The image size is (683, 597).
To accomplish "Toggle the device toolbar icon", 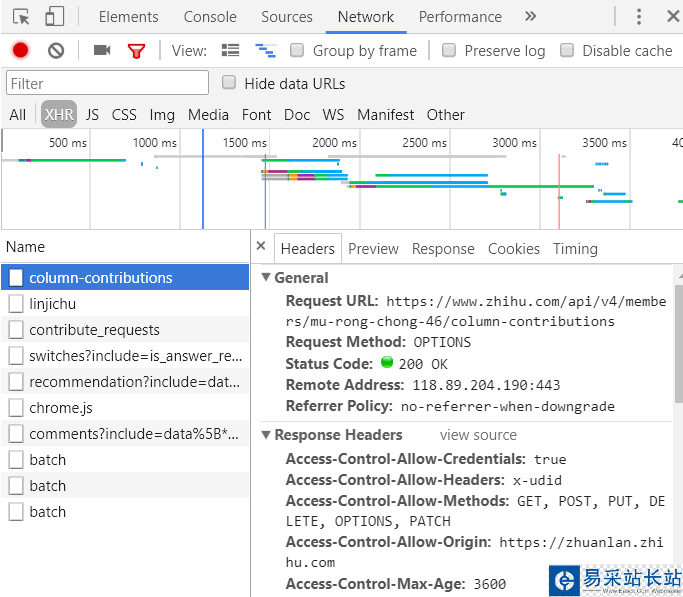I will pyautogui.click(x=54, y=17).
